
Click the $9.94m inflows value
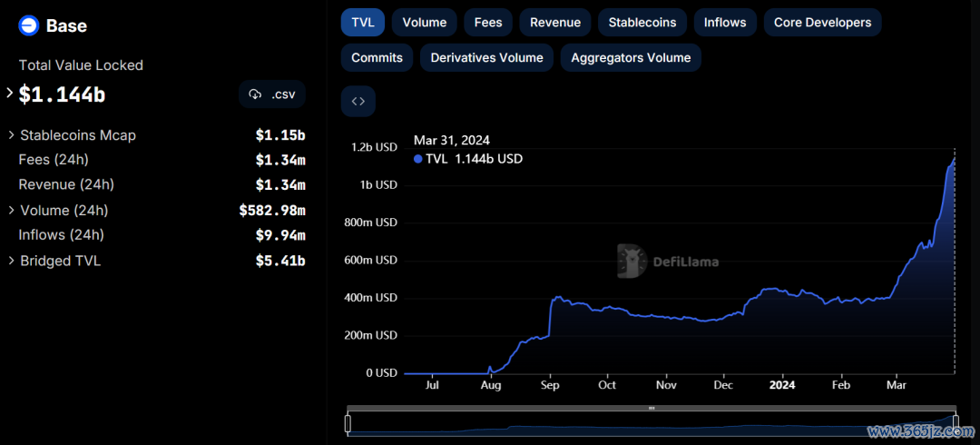(280, 235)
